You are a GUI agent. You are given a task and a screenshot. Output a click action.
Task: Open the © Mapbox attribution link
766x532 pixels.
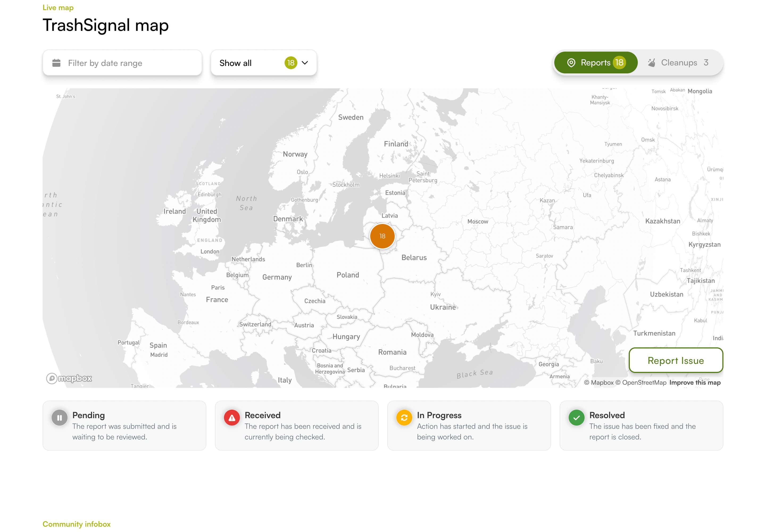[599, 382]
